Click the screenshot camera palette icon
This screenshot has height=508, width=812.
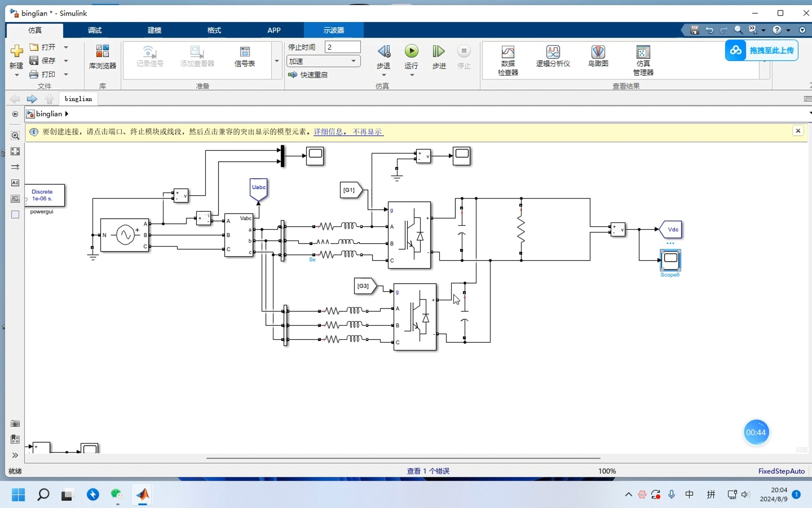click(15, 423)
